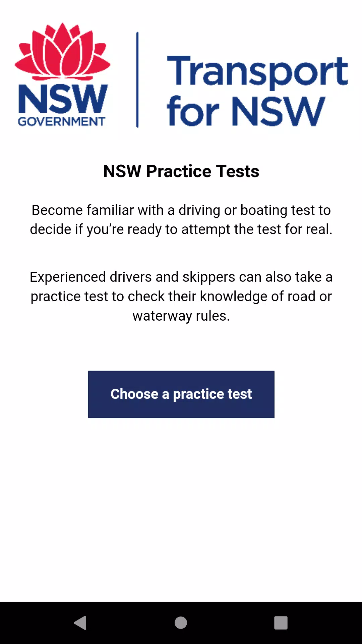Screen dimensions: 362x644
Task: Expand options via Choose a practice test
Action: tap(181, 394)
